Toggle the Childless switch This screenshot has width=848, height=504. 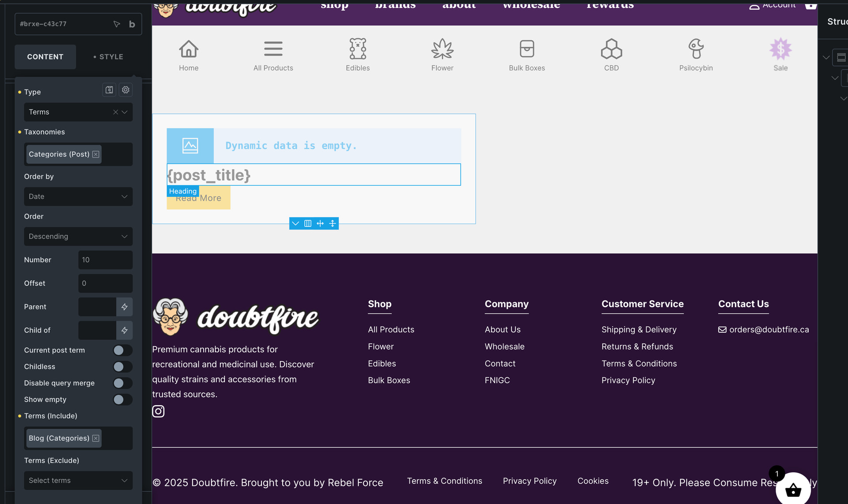[x=122, y=367]
